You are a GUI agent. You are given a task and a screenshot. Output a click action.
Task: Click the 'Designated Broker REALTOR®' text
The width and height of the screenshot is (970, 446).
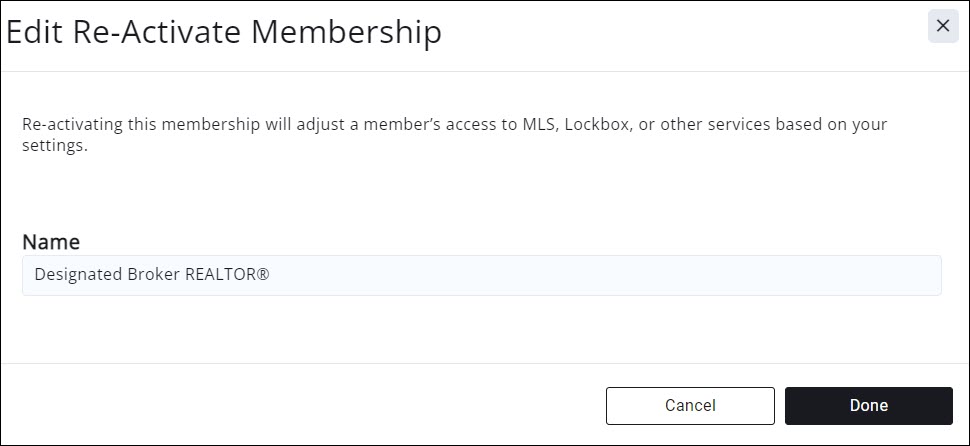152,275
